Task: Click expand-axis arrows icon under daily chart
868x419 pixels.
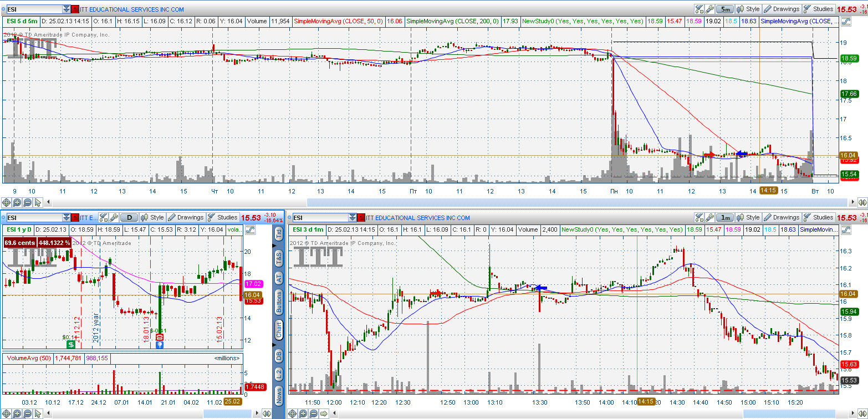Action: [267, 413]
